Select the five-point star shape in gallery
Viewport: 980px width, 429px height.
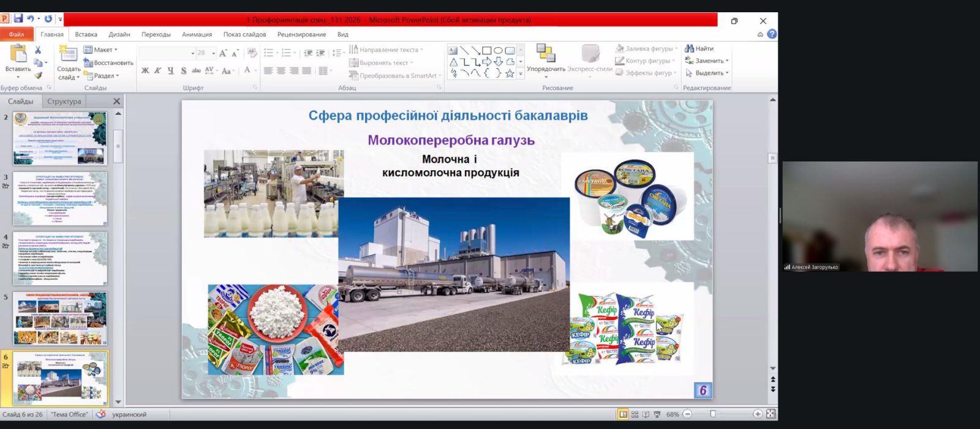click(x=509, y=73)
